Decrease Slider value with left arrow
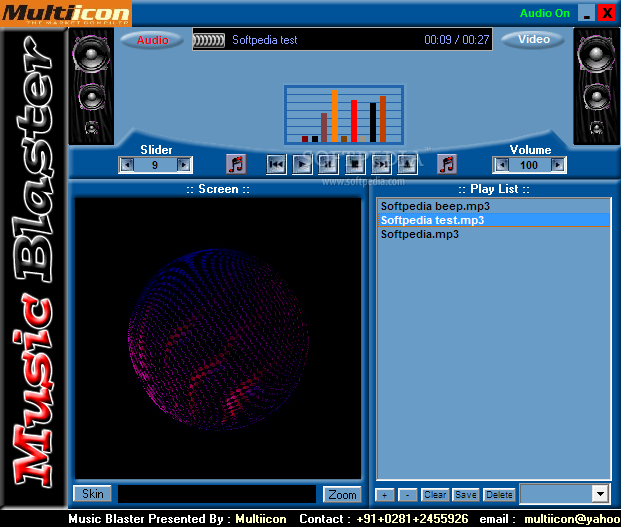The image size is (621, 527). point(127,165)
